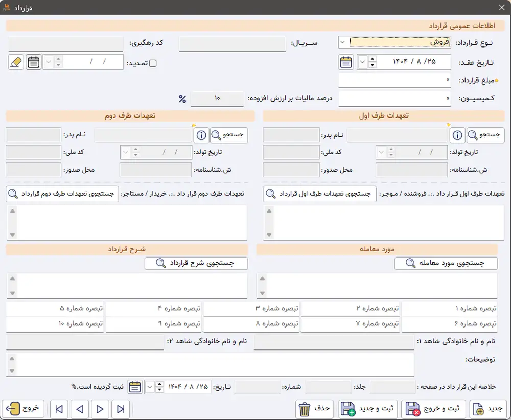The height and width of the screenshot is (420, 511).
Task: Click info icon in تعهدات طرف اول
Action: tap(457, 135)
